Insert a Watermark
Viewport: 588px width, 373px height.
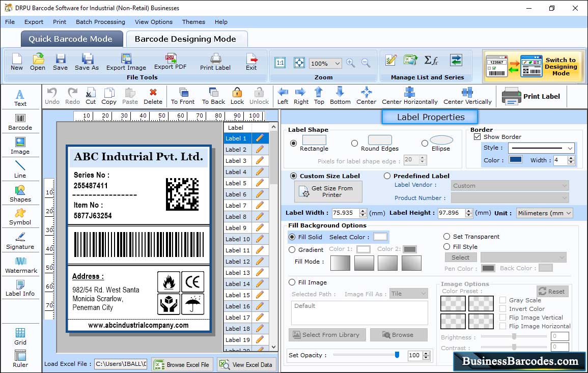tap(21, 265)
